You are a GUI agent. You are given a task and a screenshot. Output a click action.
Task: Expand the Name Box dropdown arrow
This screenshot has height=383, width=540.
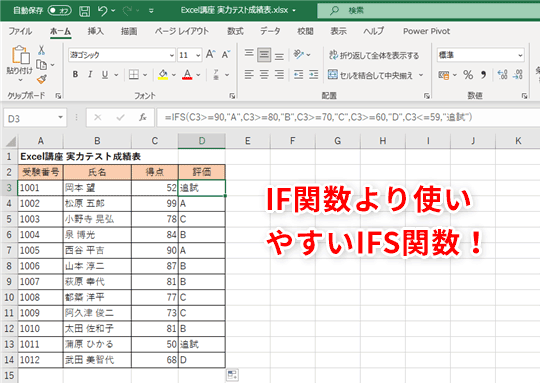61,117
